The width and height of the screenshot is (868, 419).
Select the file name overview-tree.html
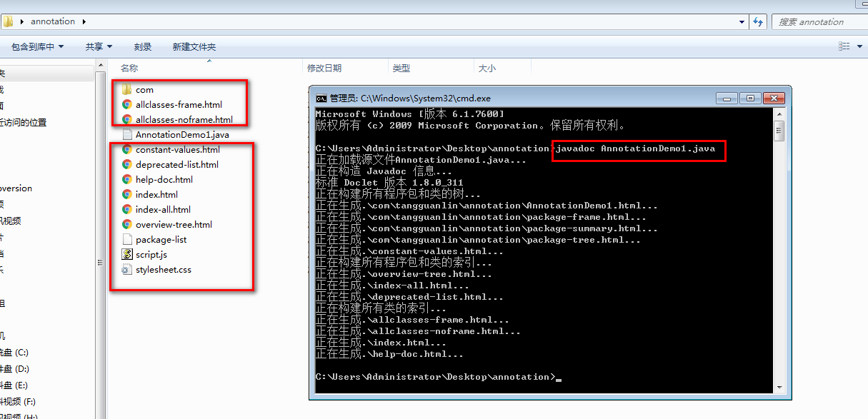174,224
